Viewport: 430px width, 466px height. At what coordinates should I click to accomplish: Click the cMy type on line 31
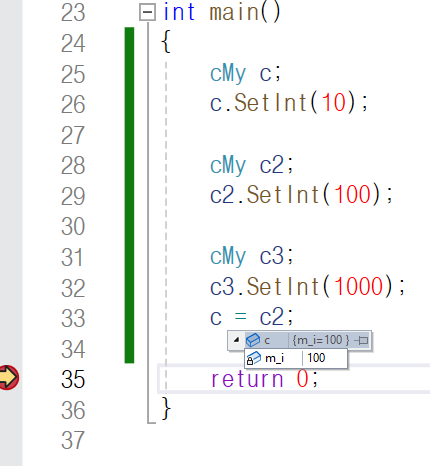pos(228,257)
